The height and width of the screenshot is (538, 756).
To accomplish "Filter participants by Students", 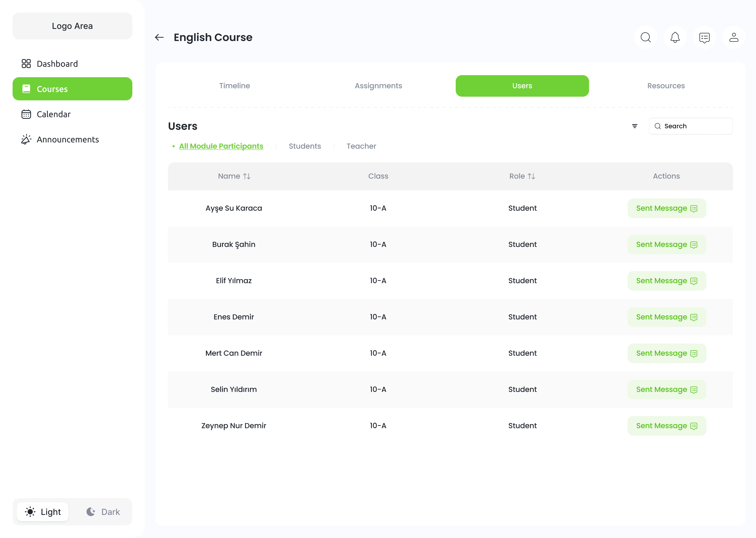I will click(305, 146).
